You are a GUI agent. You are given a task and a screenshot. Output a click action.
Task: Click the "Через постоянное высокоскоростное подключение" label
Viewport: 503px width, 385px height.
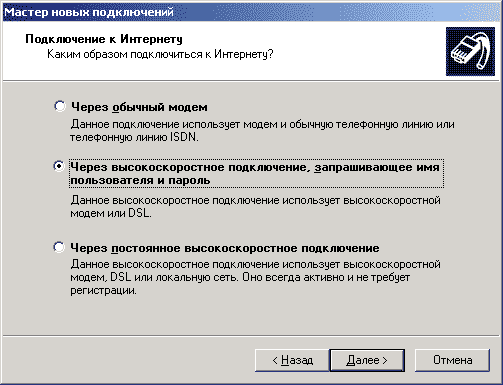(225, 248)
